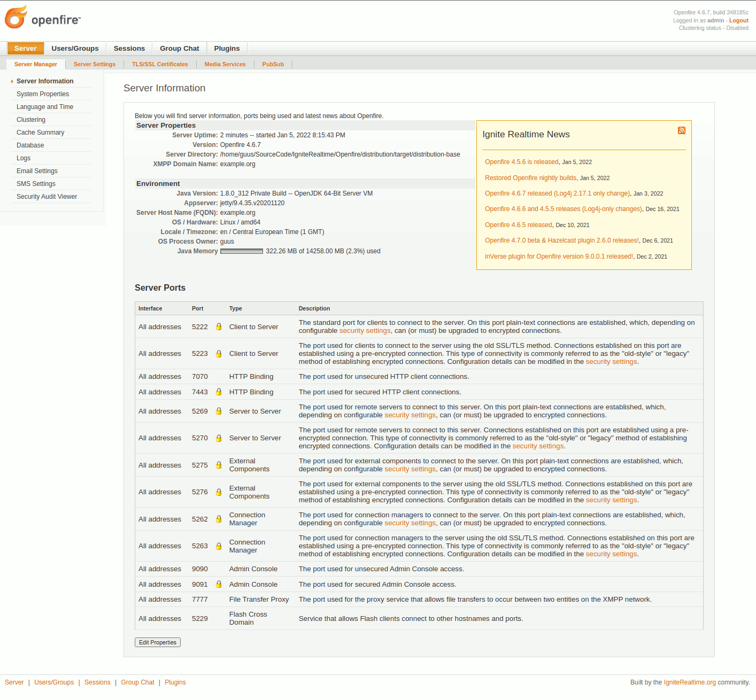The height and width of the screenshot is (700, 756).
Task: Open Email Settings in the sidebar
Action: [37, 171]
